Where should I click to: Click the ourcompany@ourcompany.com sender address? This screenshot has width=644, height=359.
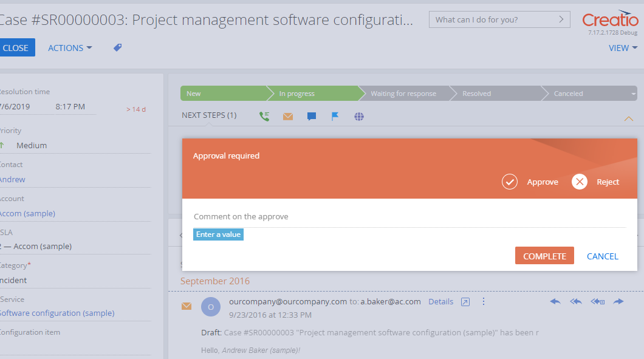point(288,301)
